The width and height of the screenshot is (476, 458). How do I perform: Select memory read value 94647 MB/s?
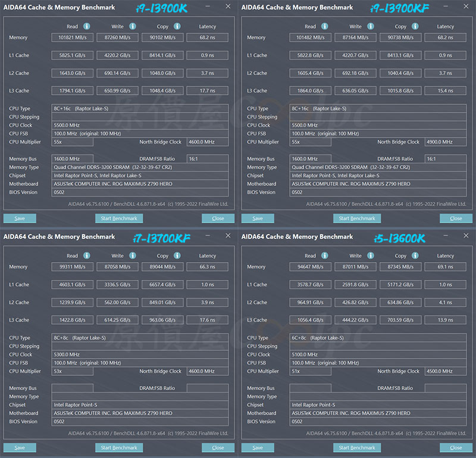click(310, 267)
